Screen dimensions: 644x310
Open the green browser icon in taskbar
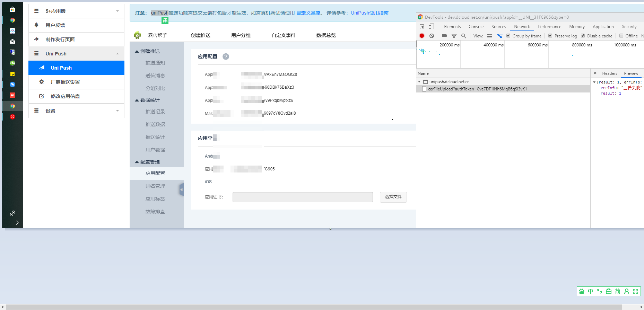coord(12,63)
